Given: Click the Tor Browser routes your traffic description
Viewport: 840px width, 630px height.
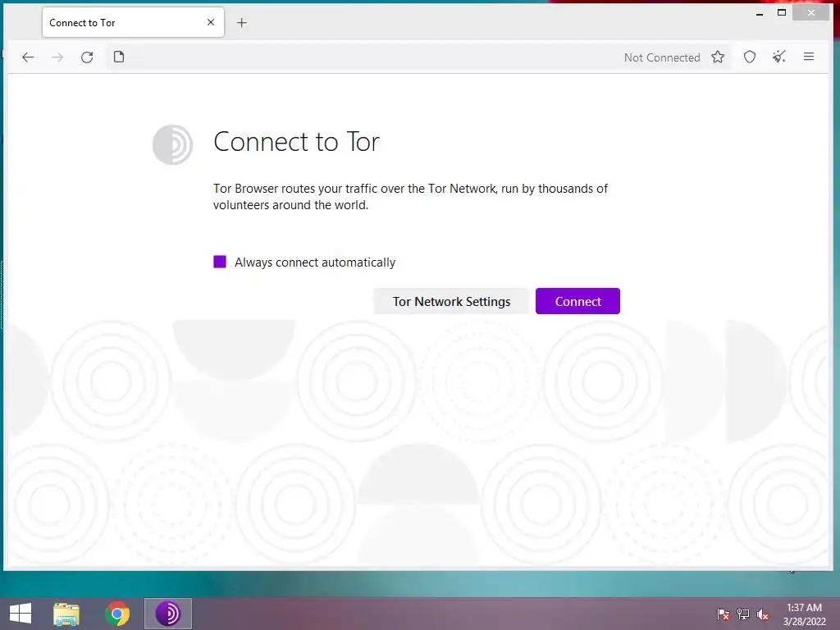Looking at the screenshot, I should pos(410,197).
